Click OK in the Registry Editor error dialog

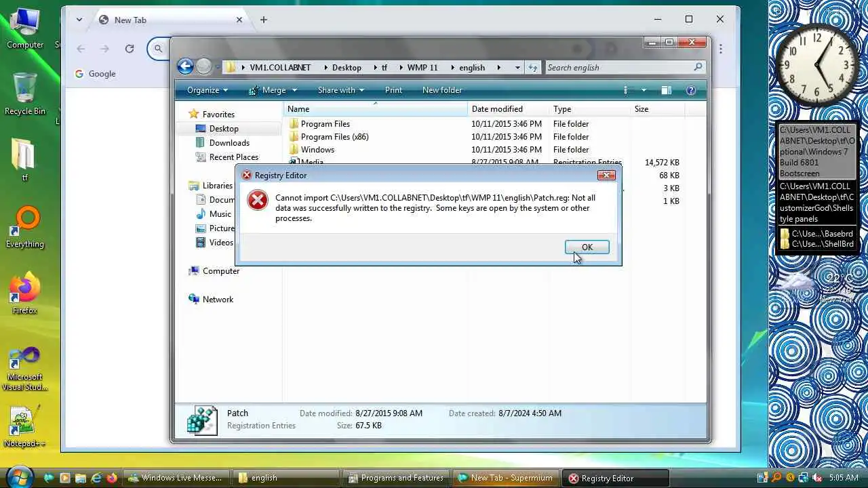tap(587, 247)
